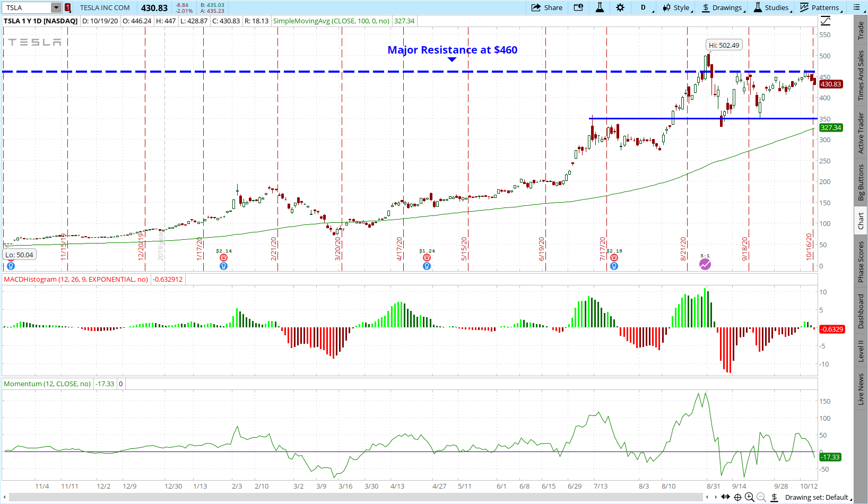Click the TSLA symbol input field

click(x=28, y=7)
